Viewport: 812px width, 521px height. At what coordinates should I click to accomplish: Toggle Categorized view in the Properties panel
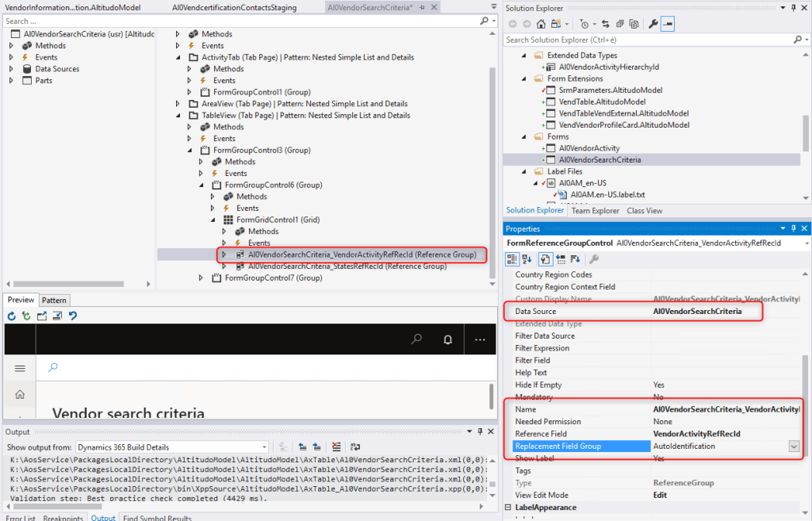[512, 259]
